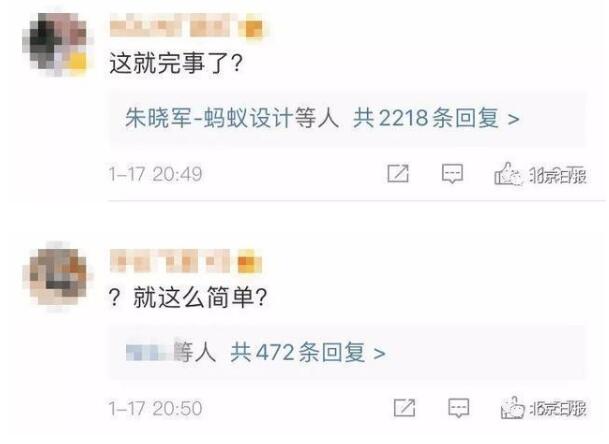Open the second commenter's pixelated avatar
609x444 pixels.
(58, 275)
